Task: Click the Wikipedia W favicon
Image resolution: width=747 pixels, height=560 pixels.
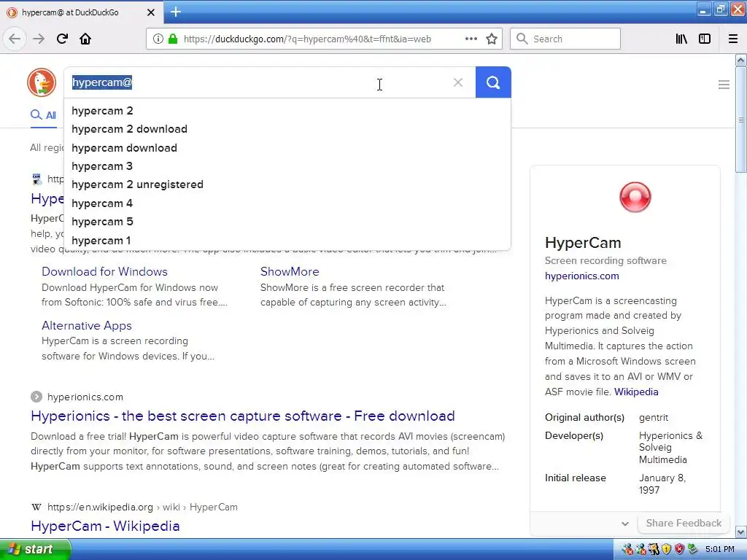Action: 36,507
